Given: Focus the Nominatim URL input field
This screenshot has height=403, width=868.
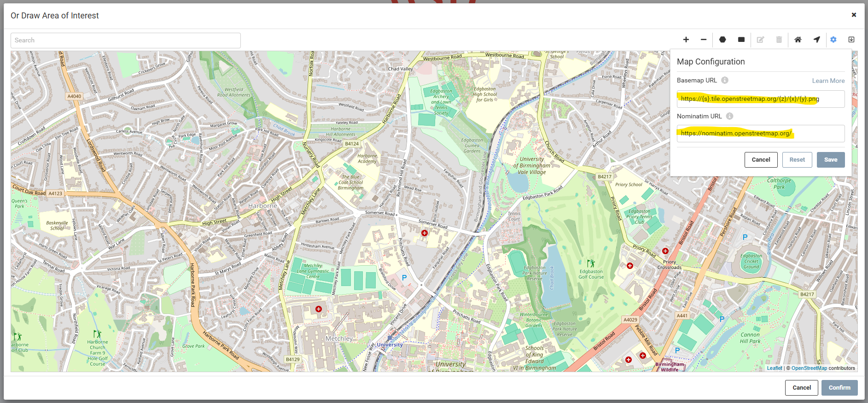Looking at the screenshot, I should pos(761,134).
